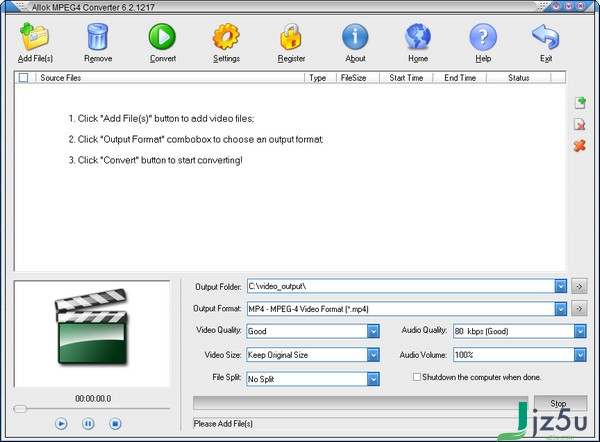Click the red X clear-all icon in the right sidebar

580,145
